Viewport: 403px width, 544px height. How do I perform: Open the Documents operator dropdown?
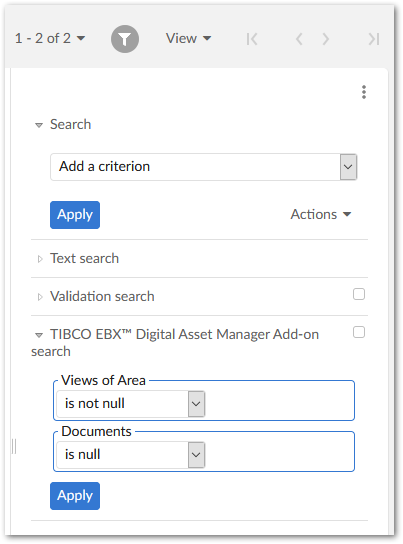[x=130, y=454]
